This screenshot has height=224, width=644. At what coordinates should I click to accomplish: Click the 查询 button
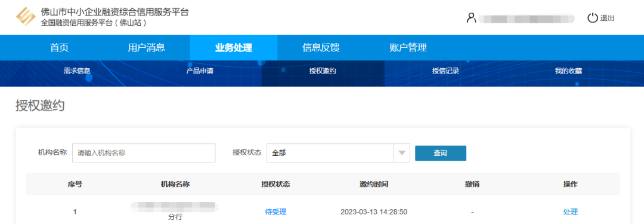(x=440, y=153)
